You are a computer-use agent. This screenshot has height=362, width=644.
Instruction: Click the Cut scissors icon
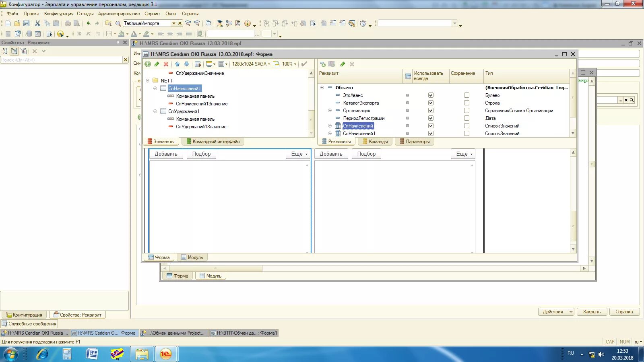(37, 23)
